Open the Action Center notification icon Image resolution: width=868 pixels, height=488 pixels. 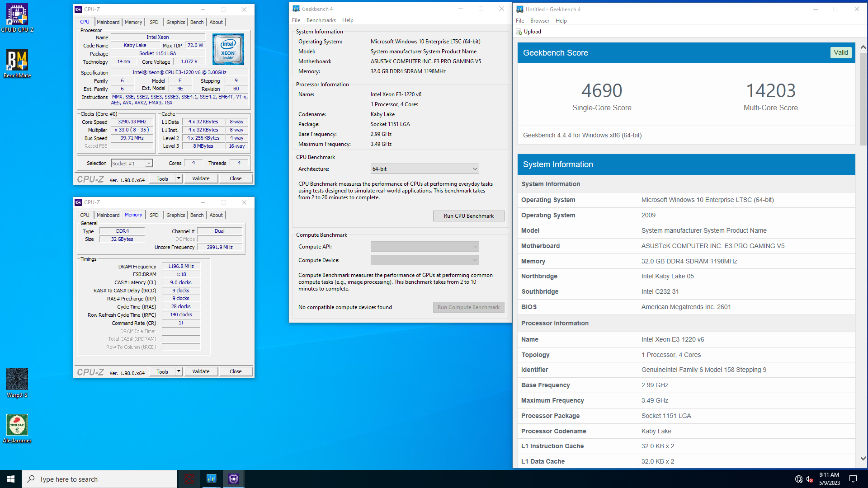tap(853, 479)
